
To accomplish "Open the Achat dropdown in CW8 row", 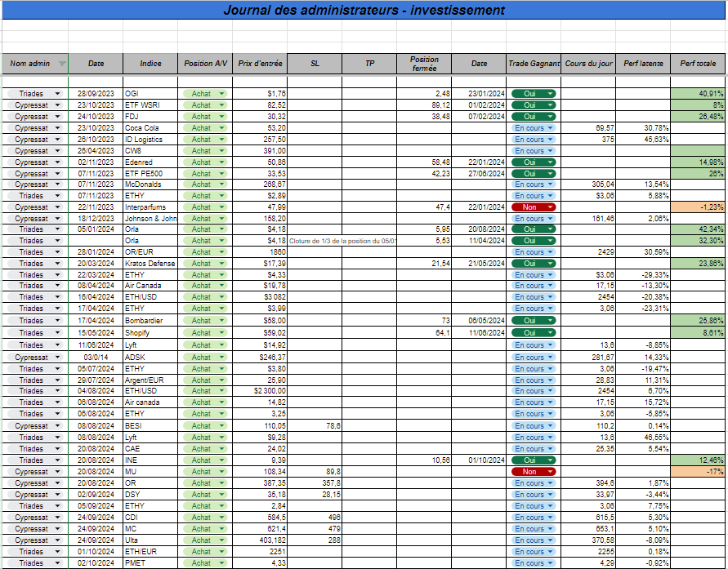I will [205, 151].
